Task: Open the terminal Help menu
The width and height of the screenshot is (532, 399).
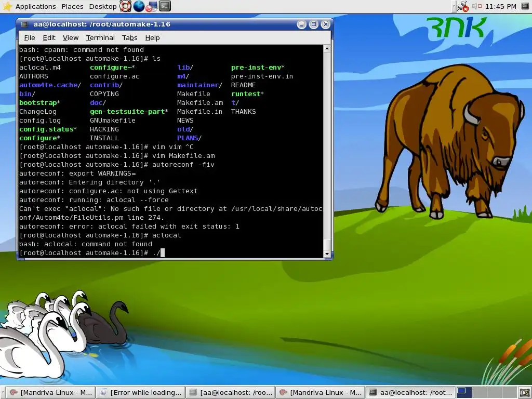Action: [x=152, y=37]
